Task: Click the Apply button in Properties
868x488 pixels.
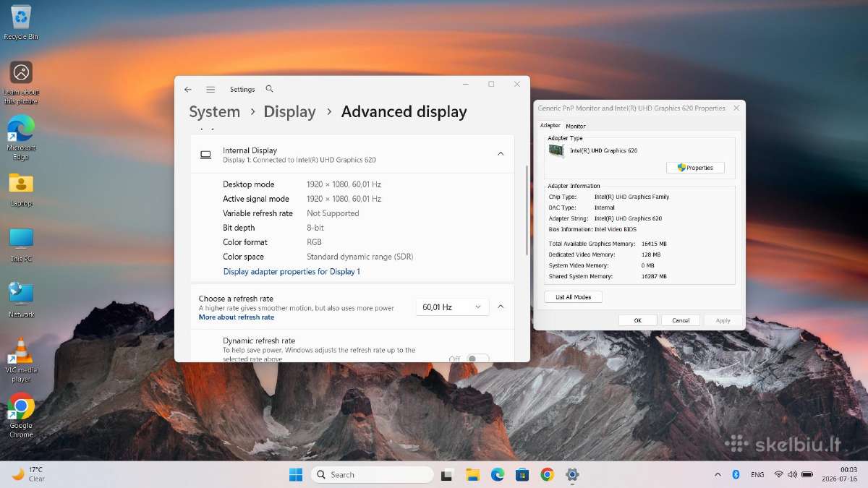Action: [x=723, y=320]
